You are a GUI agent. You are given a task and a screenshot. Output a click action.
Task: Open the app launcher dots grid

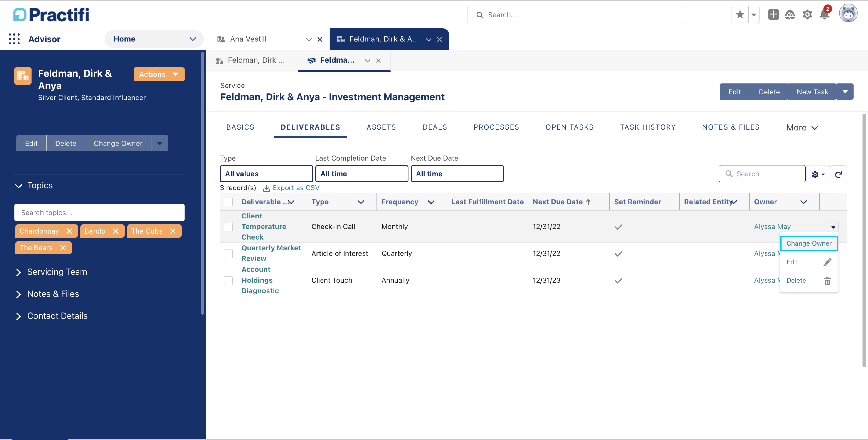click(x=14, y=39)
